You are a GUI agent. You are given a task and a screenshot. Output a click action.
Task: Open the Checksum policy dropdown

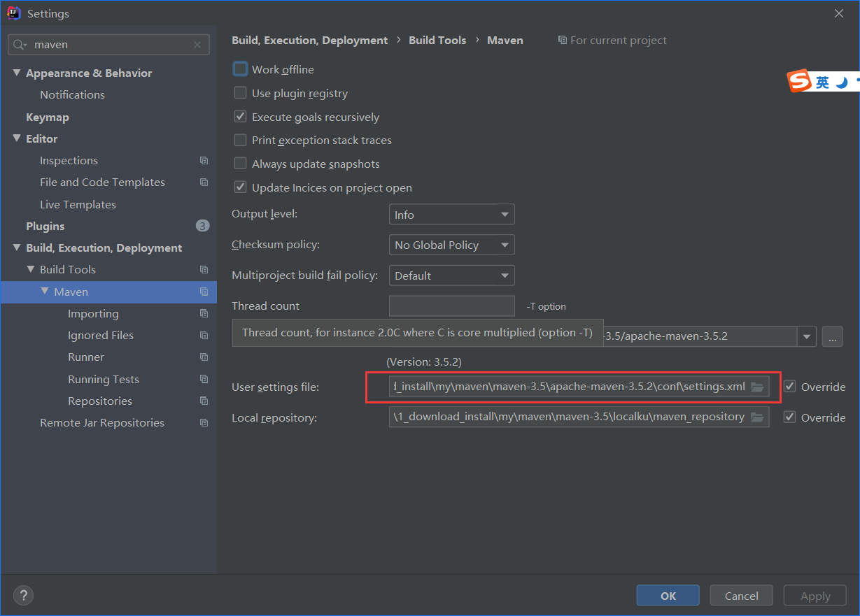(x=451, y=245)
